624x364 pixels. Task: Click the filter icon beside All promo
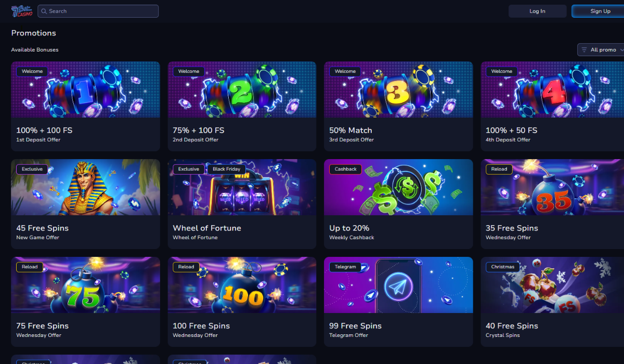point(584,50)
